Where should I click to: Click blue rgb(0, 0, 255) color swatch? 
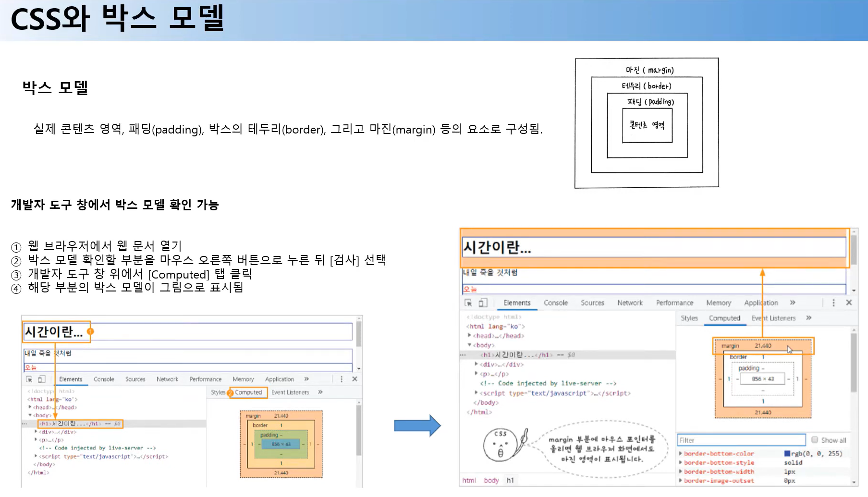(787, 453)
